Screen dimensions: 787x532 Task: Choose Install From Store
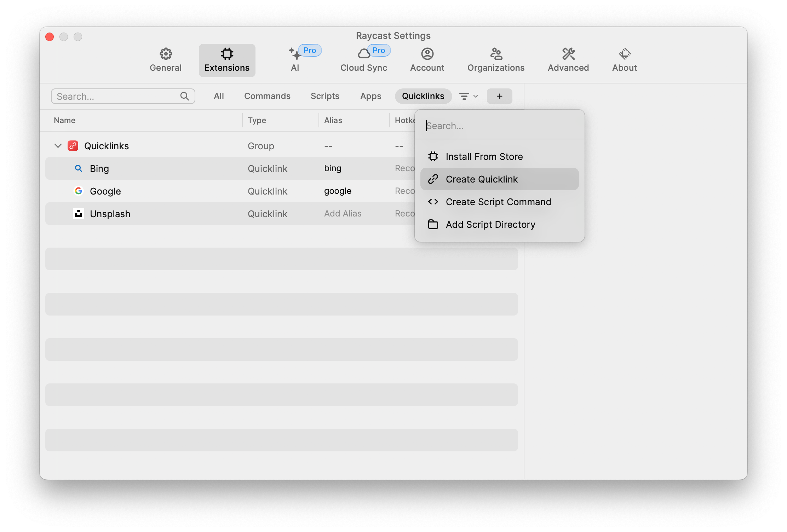click(x=499, y=156)
